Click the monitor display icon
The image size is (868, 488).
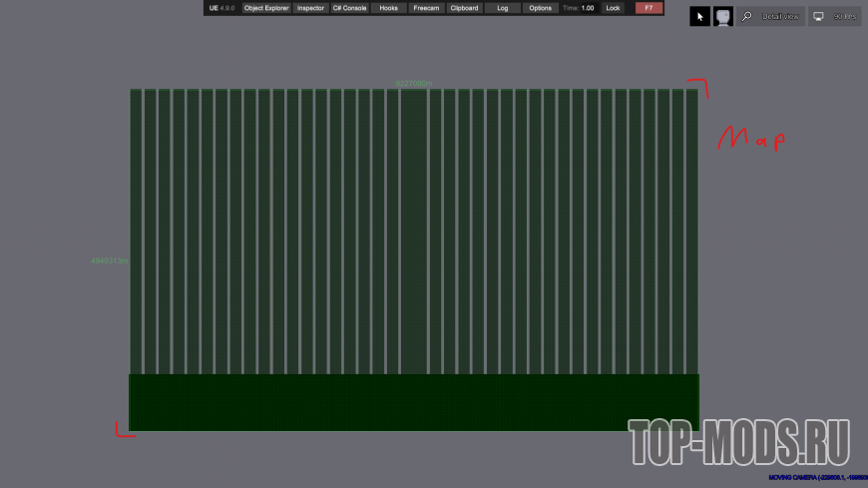[819, 17]
